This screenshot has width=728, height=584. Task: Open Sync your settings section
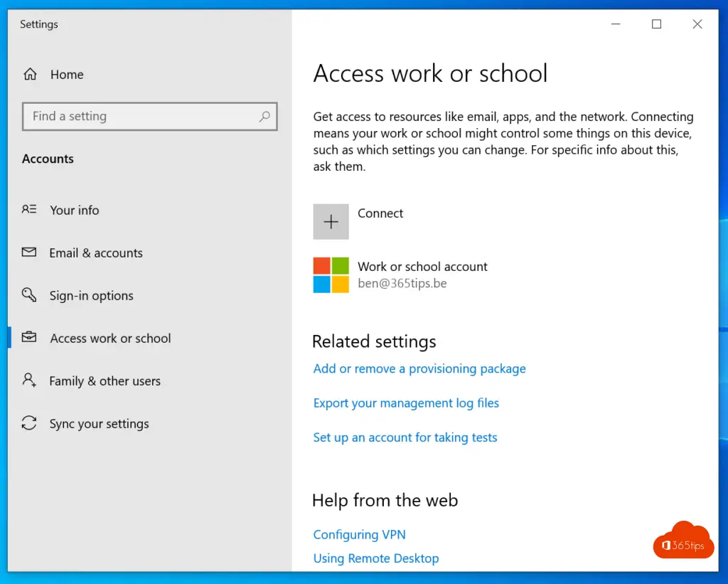100,424
